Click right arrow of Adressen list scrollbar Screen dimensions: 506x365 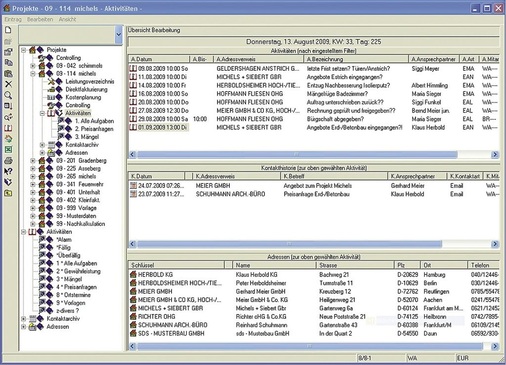495,346
